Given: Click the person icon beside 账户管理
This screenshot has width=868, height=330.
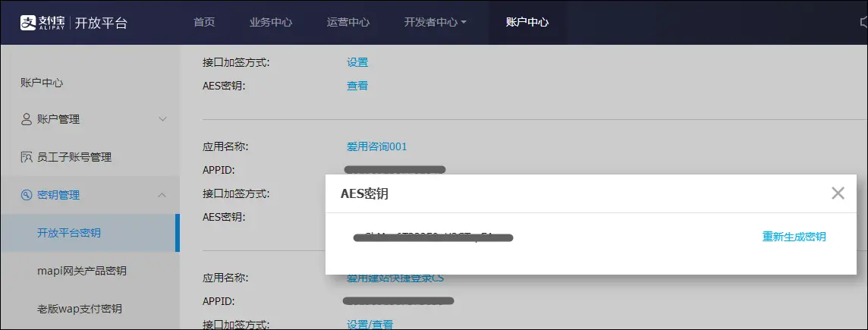Looking at the screenshot, I should coord(27,119).
